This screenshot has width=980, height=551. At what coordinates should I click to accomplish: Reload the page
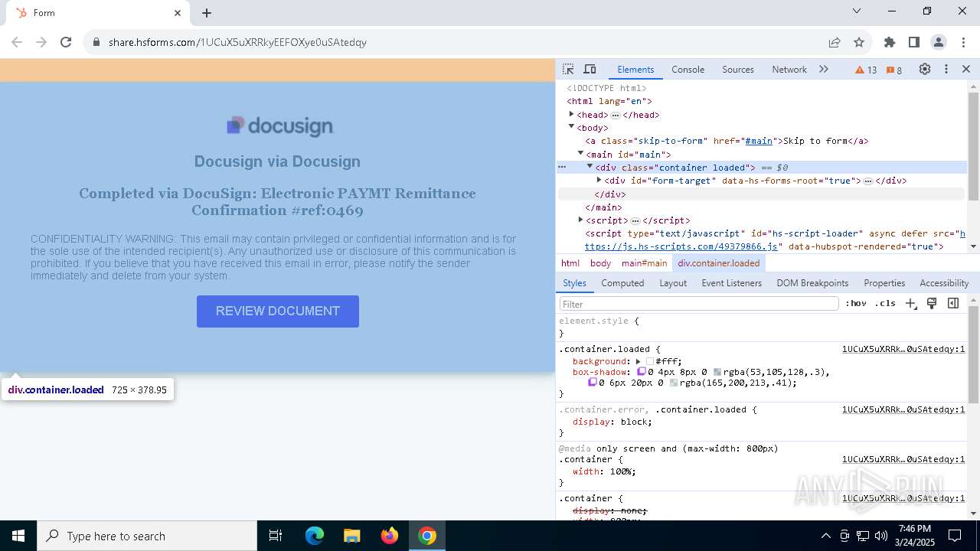tap(66, 42)
